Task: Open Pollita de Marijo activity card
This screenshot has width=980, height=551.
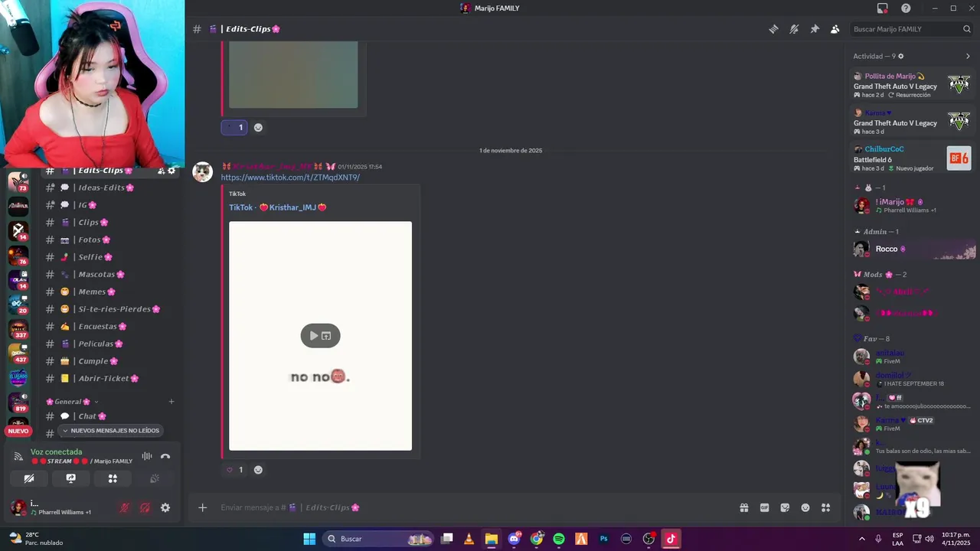Action: click(913, 85)
